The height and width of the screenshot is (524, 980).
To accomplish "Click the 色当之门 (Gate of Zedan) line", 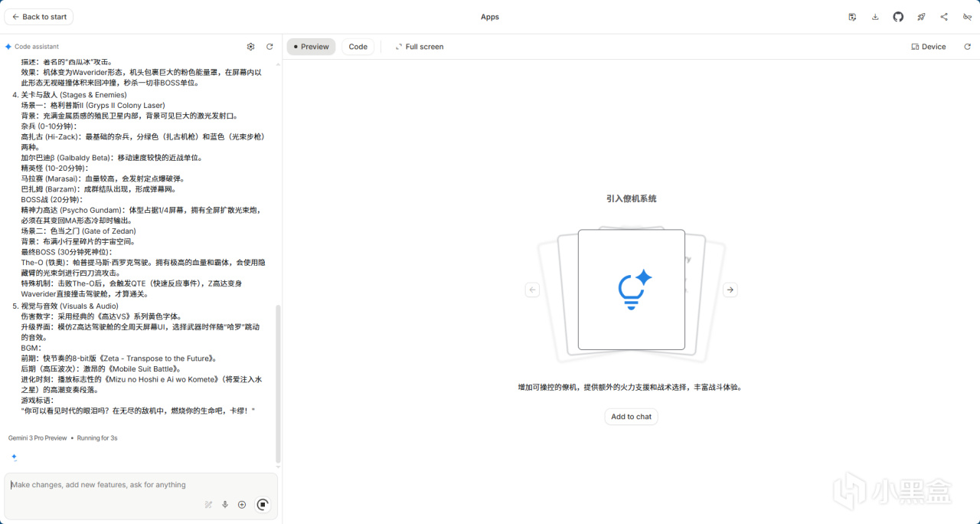I will tap(78, 231).
